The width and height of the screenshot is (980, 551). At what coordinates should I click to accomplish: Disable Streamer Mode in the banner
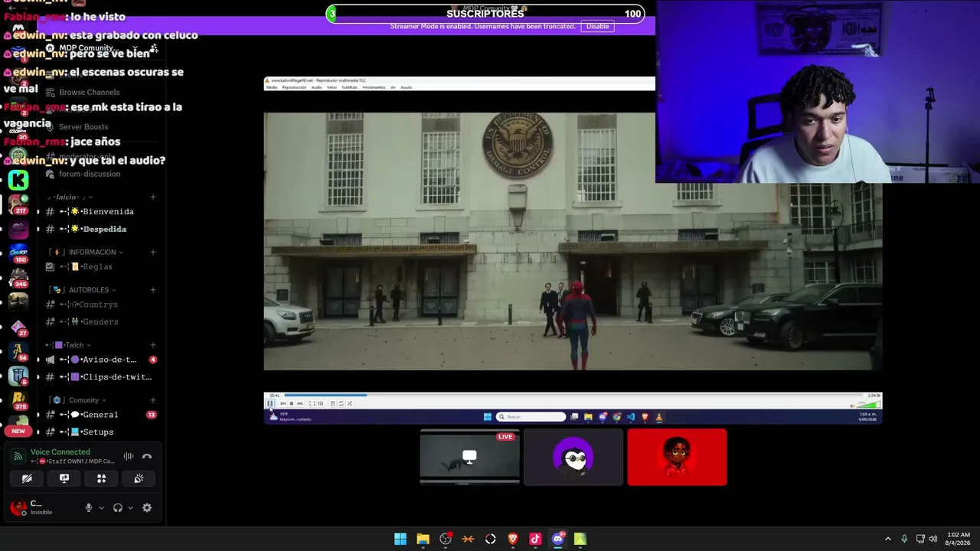[x=597, y=26]
